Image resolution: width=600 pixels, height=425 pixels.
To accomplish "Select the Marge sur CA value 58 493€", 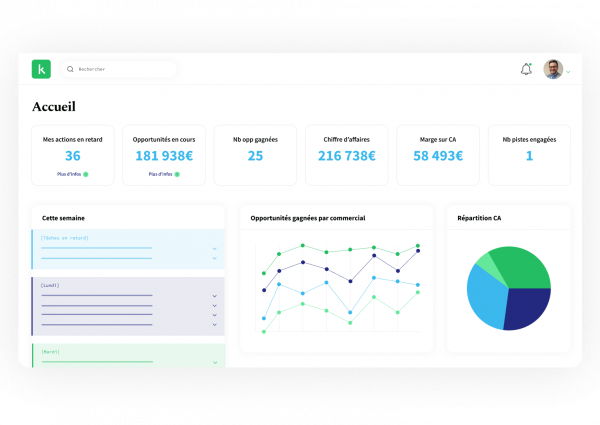I will tap(438, 156).
